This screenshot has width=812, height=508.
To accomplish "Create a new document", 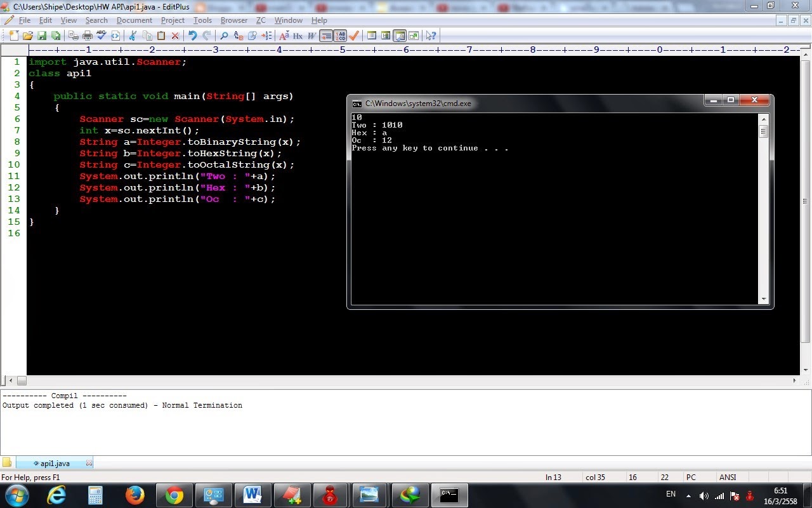I will pyautogui.click(x=14, y=36).
